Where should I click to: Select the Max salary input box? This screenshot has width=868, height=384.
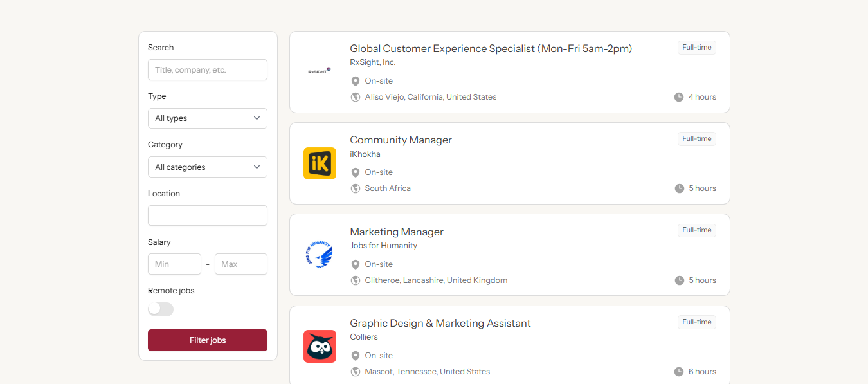tap(240, 264)
